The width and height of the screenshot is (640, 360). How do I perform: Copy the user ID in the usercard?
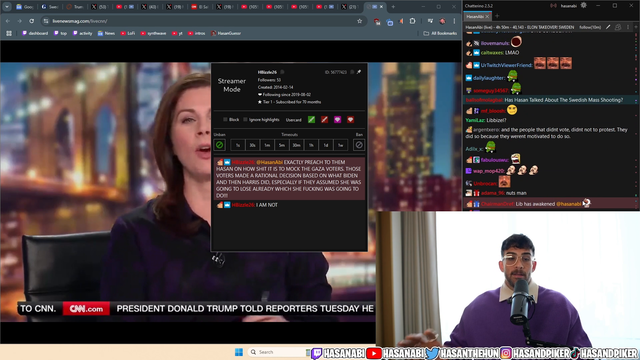click(352, 72)
